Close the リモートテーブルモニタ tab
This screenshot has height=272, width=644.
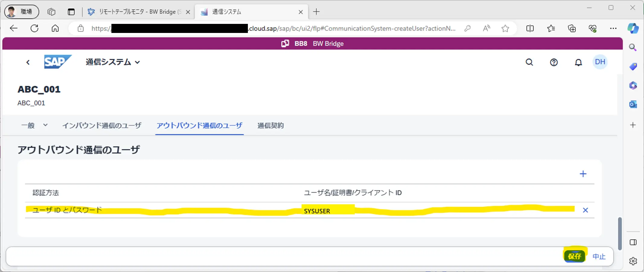tap(188, 12)
